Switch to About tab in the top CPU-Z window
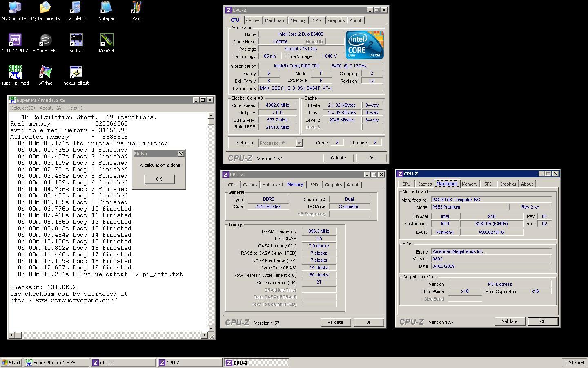588x368 pixels. click(355, 20)
